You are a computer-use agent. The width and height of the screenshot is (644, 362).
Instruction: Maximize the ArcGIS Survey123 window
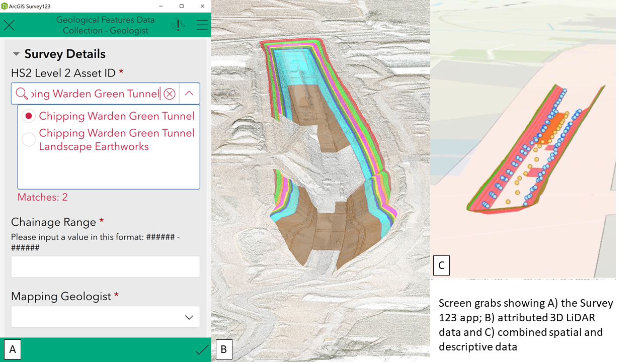point(182,6)
